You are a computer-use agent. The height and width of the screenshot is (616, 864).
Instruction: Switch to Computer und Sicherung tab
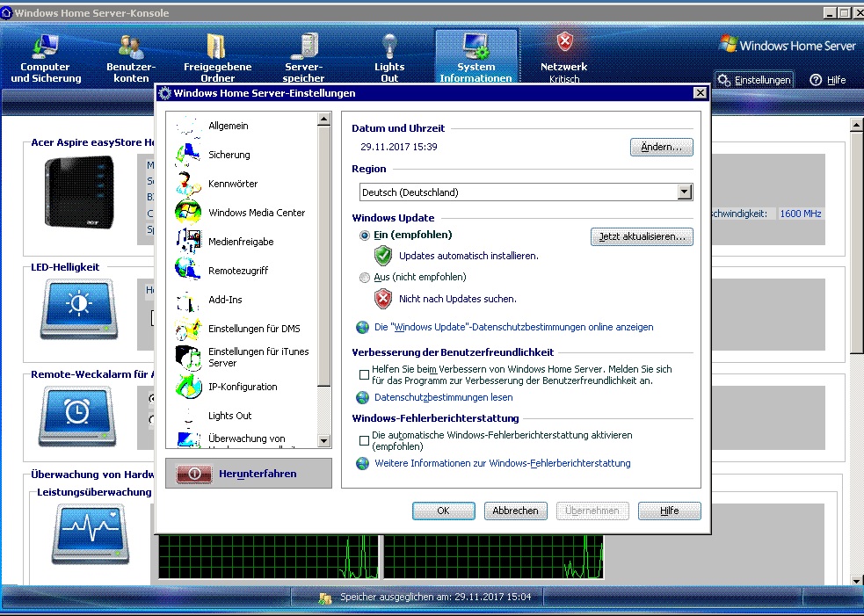point(46,59)
